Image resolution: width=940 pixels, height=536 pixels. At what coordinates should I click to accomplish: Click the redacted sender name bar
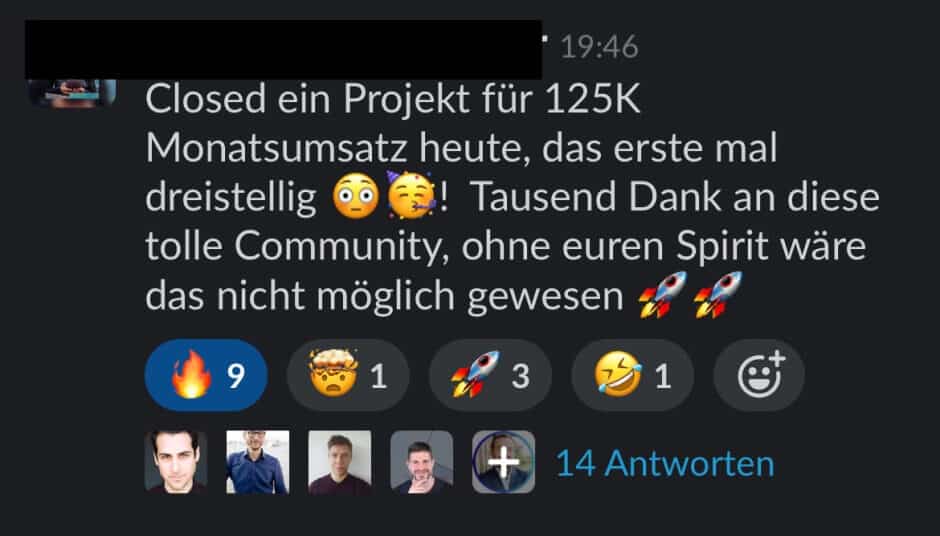[283, 49]
